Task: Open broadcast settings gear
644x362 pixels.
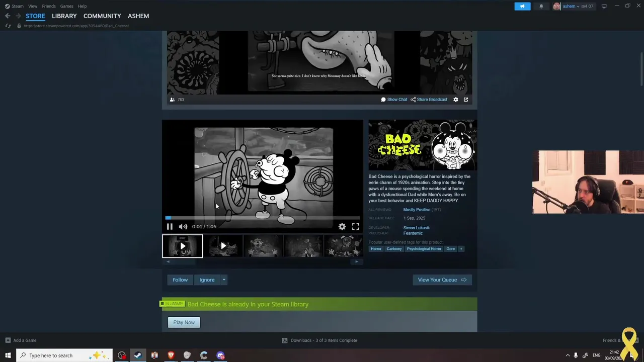Action: coord(456,100)
